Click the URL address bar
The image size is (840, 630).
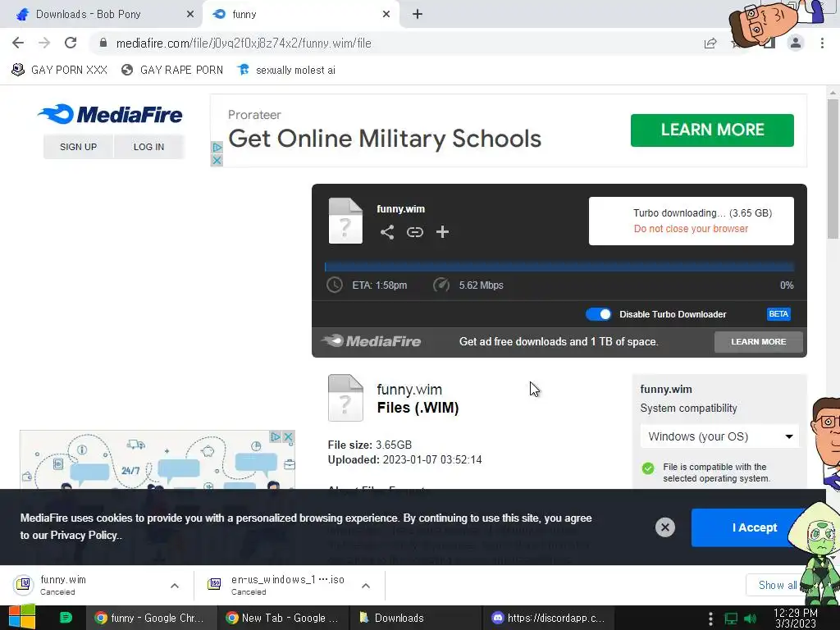[396, 43]
